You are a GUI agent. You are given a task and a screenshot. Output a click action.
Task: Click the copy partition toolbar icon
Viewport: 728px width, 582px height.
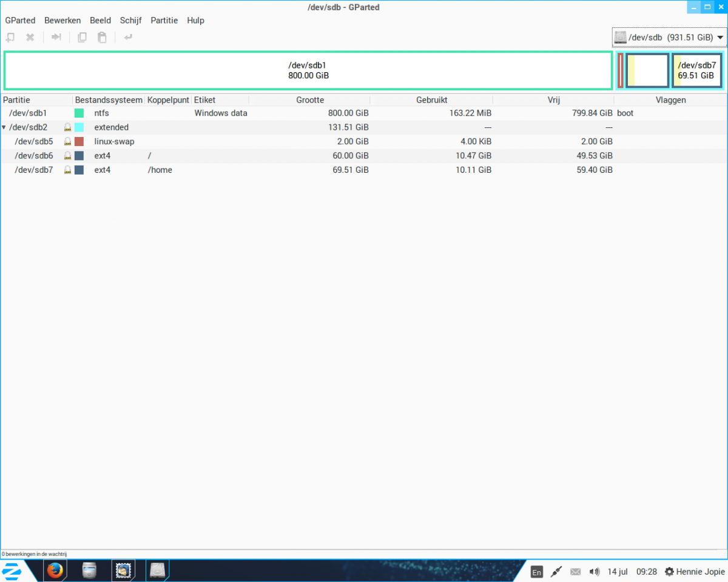coord(82,38)
